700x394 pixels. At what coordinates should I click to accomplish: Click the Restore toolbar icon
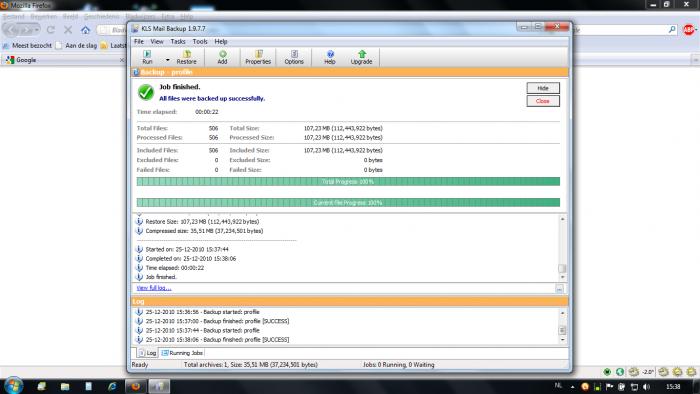(186, 57)
